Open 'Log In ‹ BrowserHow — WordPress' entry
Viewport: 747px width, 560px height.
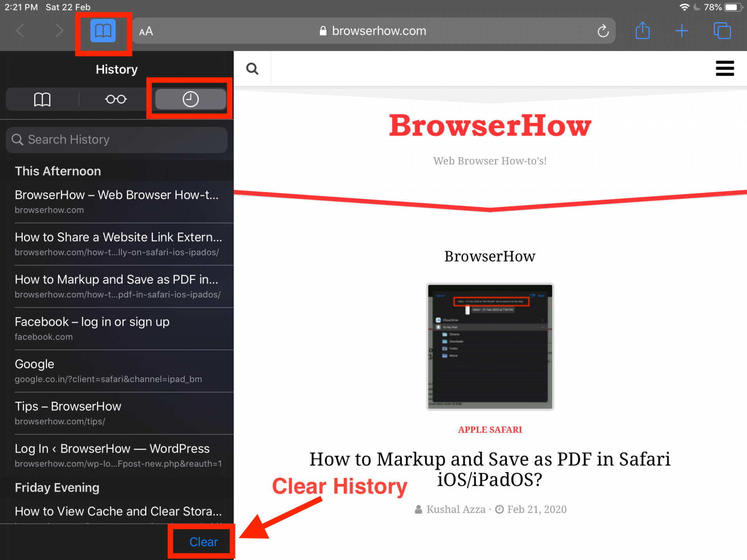click(117, 456)
